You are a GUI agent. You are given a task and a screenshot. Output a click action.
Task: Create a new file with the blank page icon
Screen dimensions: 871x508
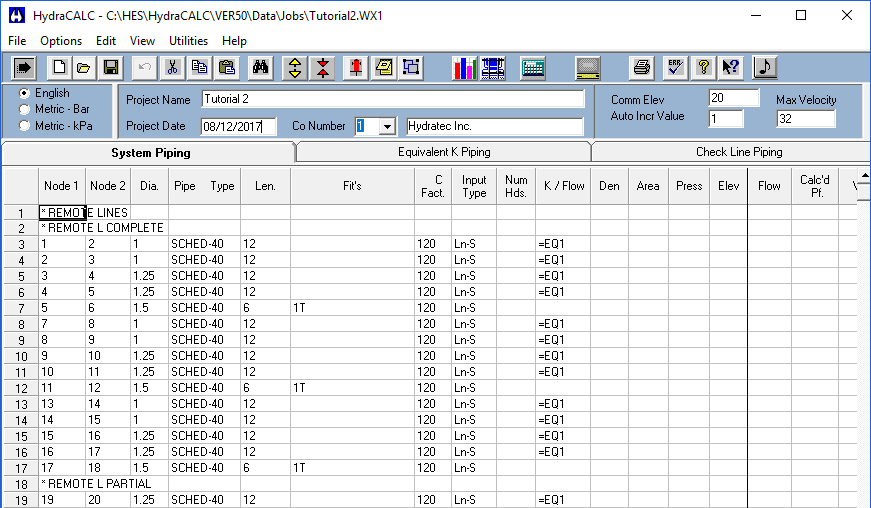point(59,68)
